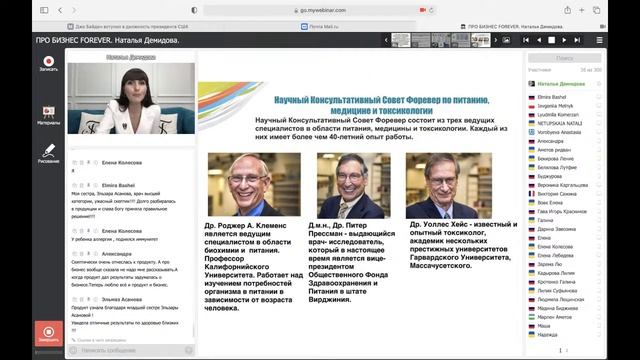This screenshot has height=360, width=640.
Task: Select presenter Наталья Демидова in participant list
Action: (561, 84)
